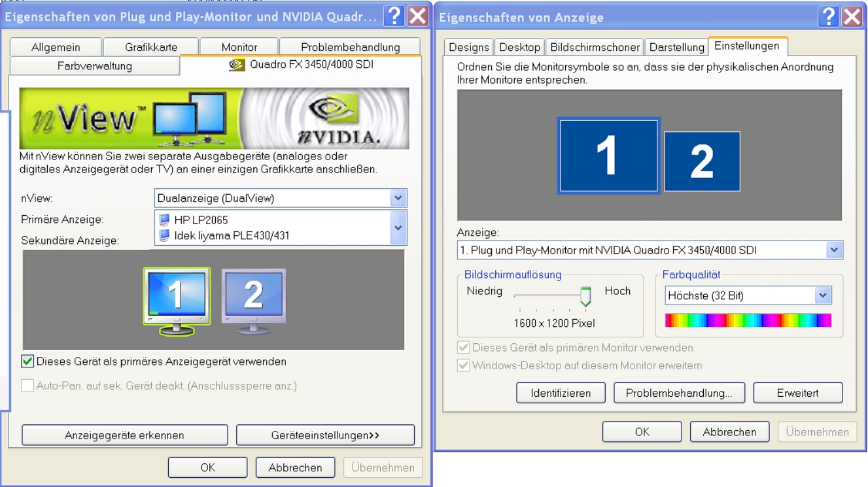This screenshot has width=868, height=487.
Task: Click OK in NVIDIA Quadro properties window
Action: click(x=207, y=467)
